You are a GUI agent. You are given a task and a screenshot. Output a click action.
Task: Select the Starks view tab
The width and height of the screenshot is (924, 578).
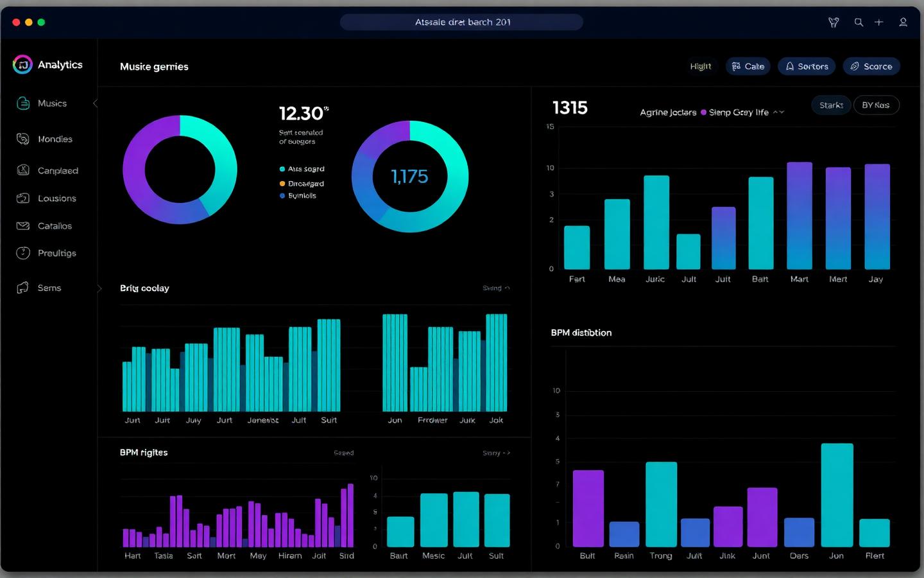point(832,105)
